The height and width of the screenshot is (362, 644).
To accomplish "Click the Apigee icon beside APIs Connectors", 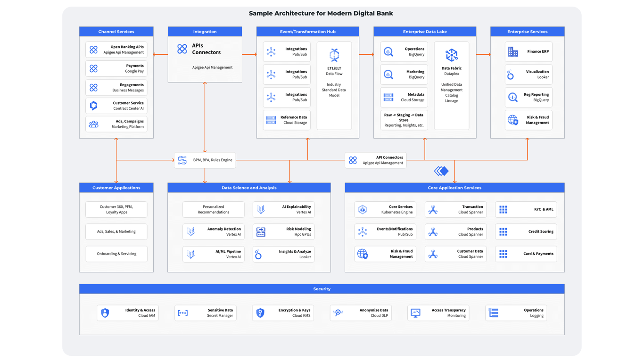I will click(x=182, y=49).
